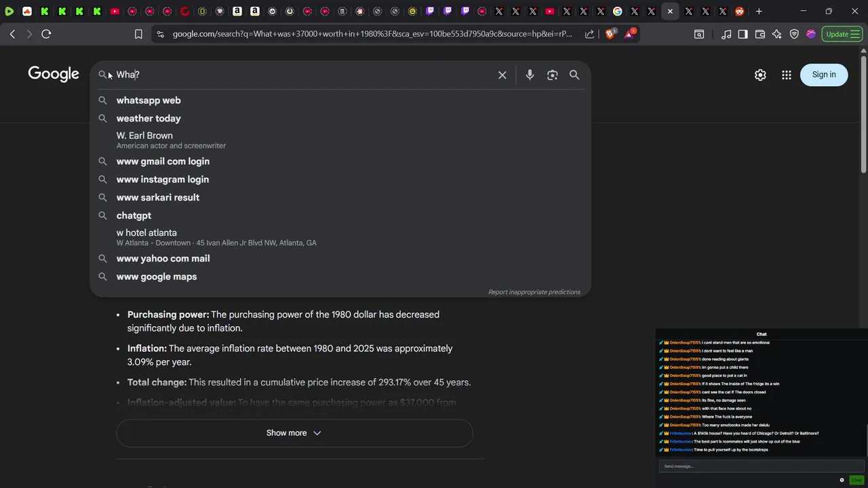Switch to the Reddit browser tab
Screen dimensions: 868x488
[x=739, y=11]
